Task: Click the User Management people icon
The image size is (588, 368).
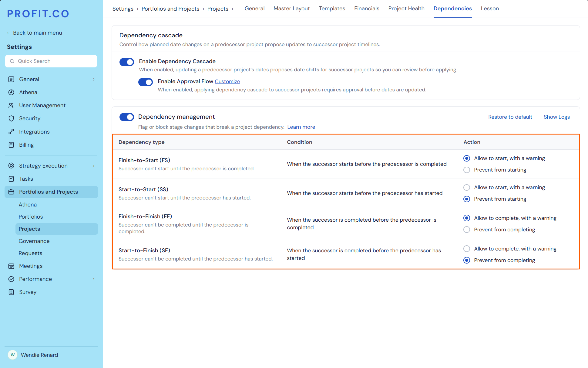Action: [x=11, y=105]
